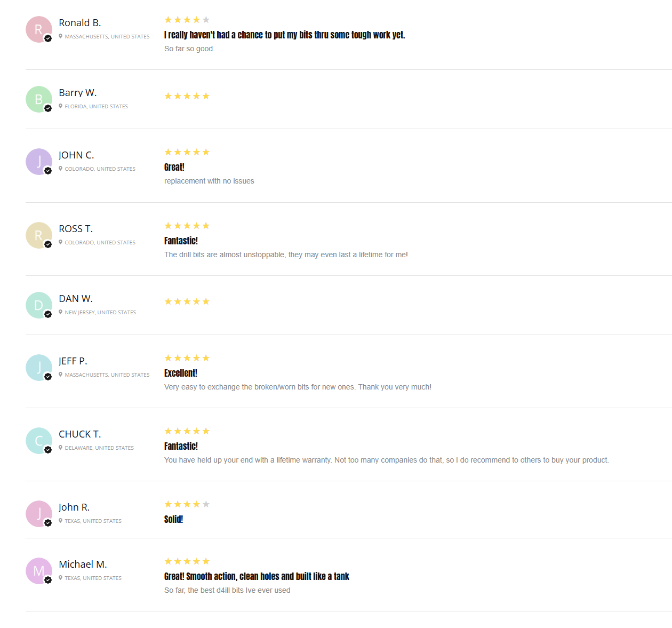Click John R.'s four-star rating

(x=187, y=504)
